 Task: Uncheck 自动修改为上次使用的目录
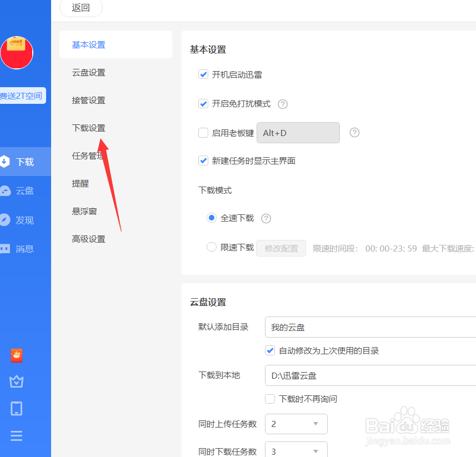270,350
